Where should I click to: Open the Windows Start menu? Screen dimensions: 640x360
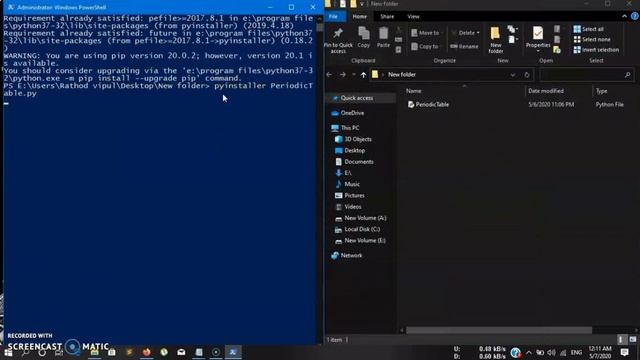click(x=8, y=352)
